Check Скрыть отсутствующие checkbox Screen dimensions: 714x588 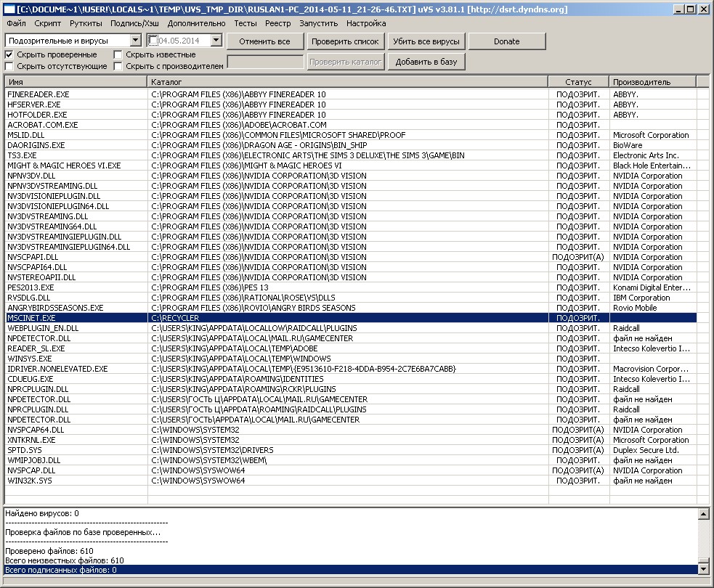pos(9,67)
